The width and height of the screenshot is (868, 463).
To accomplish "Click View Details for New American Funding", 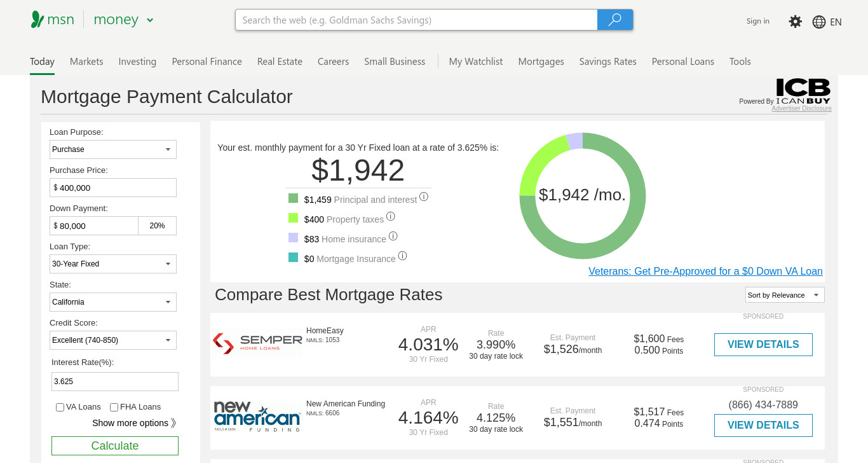I will tap(763, 425).
